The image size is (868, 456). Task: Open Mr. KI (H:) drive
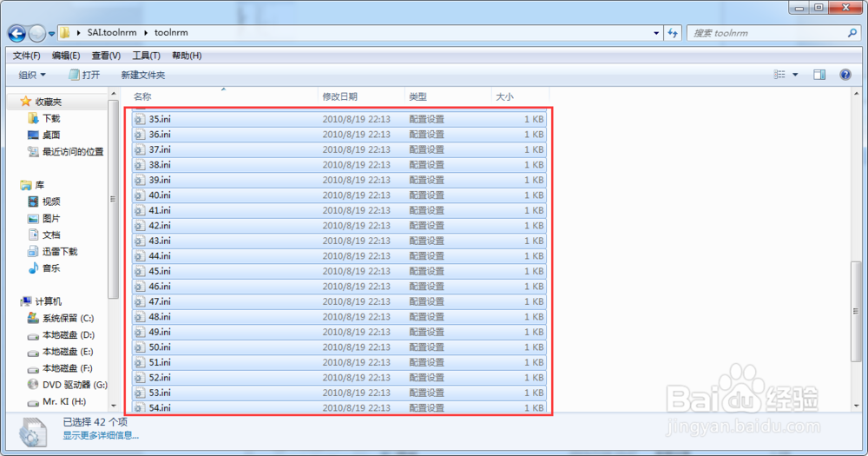click(64, 401)
